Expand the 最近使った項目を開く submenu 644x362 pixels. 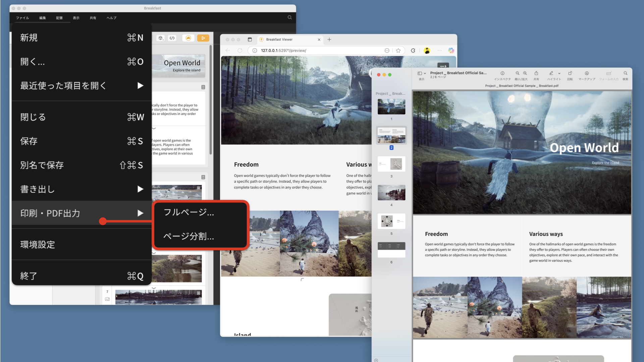pyautogui.click(x=82, y=86)
